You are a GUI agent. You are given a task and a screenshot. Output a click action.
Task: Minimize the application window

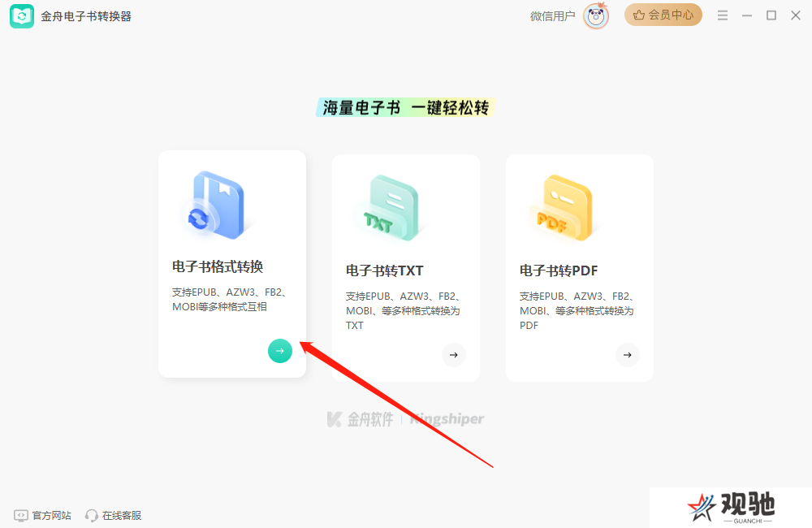coord(747,15)
